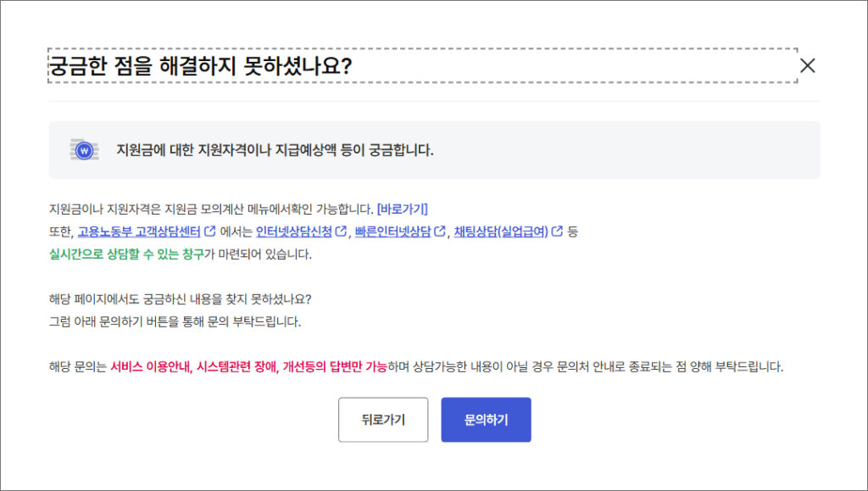Screen dimensions: 868x491
Task: Follow the 인터넷상담신청 link
Action: tap(294, 231)
